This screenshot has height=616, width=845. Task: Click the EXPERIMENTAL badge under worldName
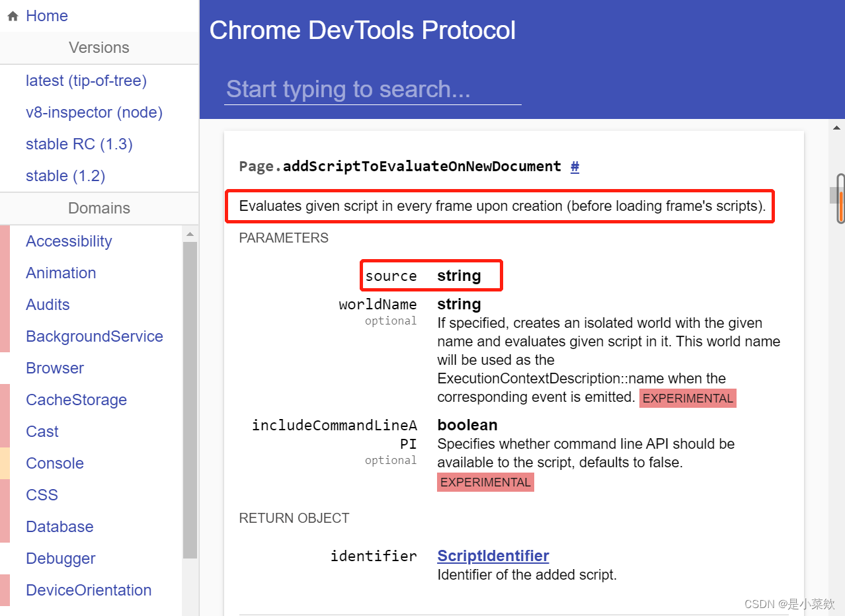pos(688,399)
